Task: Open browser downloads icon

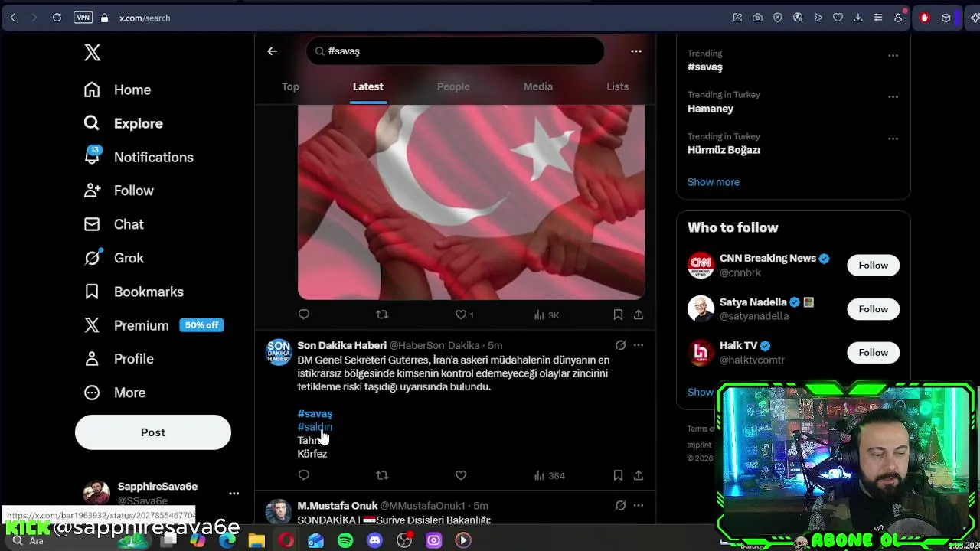Action: [x=857, y=18]
